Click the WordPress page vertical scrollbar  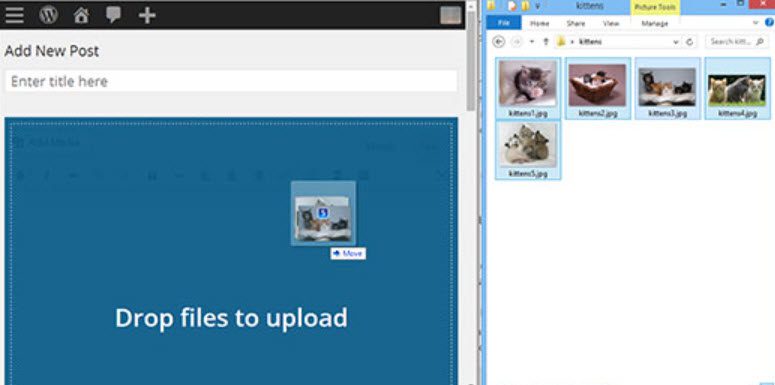click(x=471, y=62)
